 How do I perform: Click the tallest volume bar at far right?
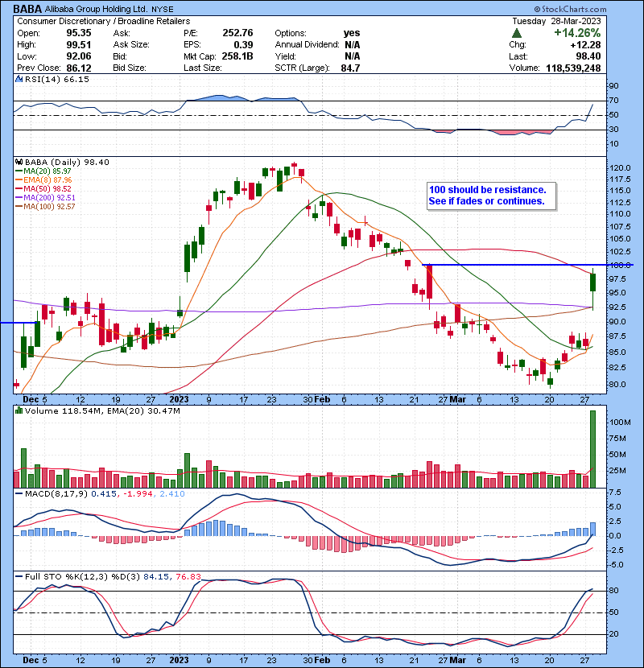point(592,449)
